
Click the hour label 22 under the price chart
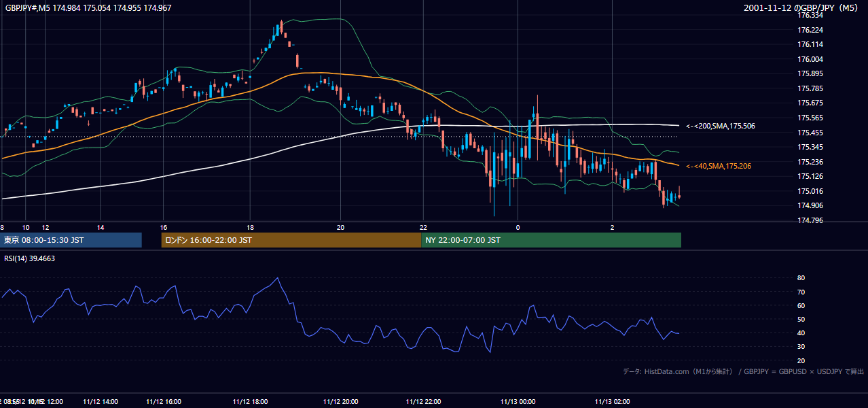click(423, 227)
